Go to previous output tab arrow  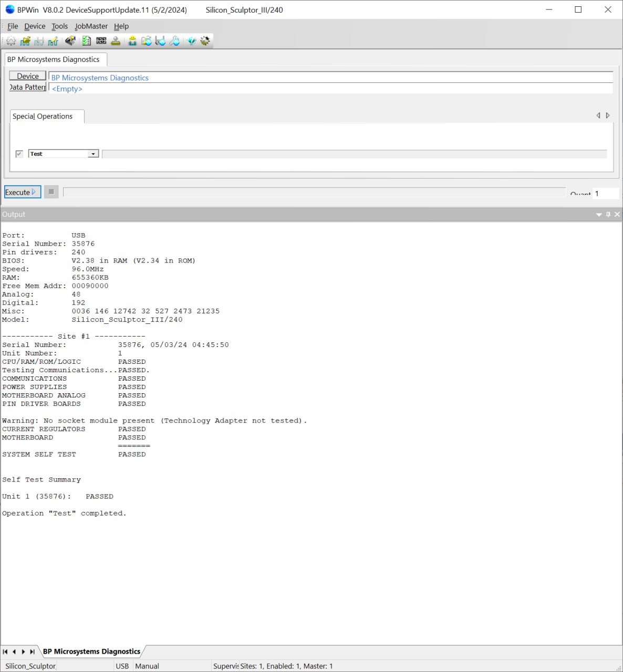(14, 652)
